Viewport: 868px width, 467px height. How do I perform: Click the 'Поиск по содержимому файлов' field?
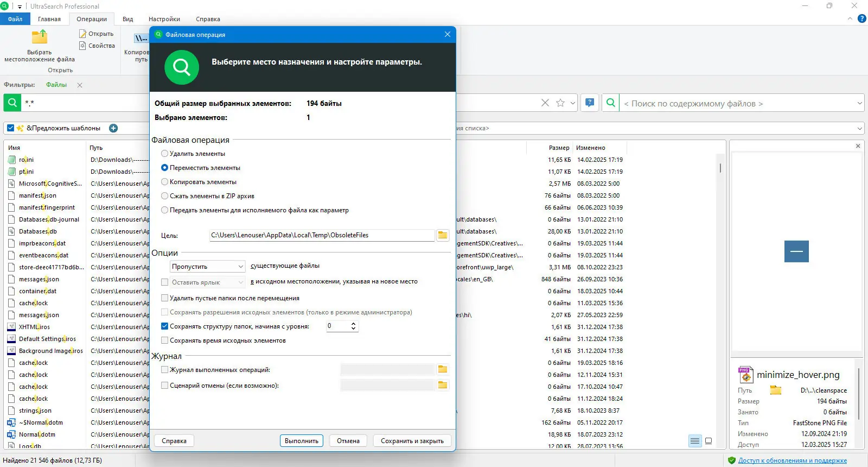(738, 103)
